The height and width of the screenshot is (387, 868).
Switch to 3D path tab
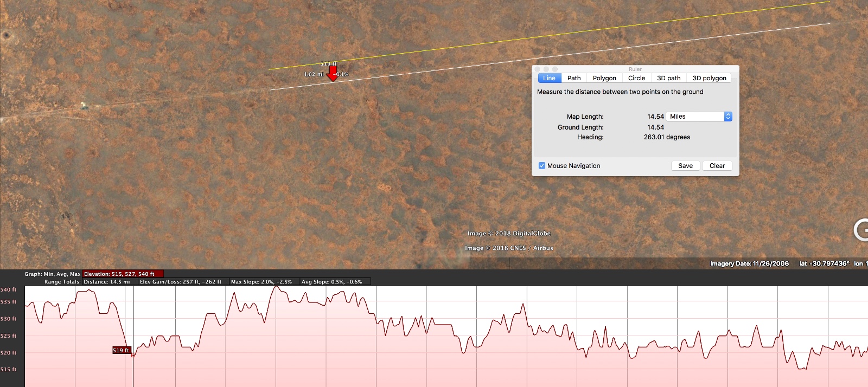point(668,78)
